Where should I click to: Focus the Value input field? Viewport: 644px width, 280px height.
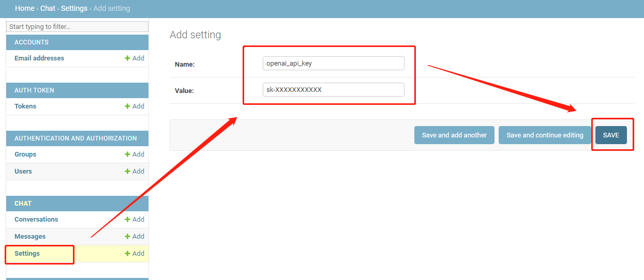[333, 90]
